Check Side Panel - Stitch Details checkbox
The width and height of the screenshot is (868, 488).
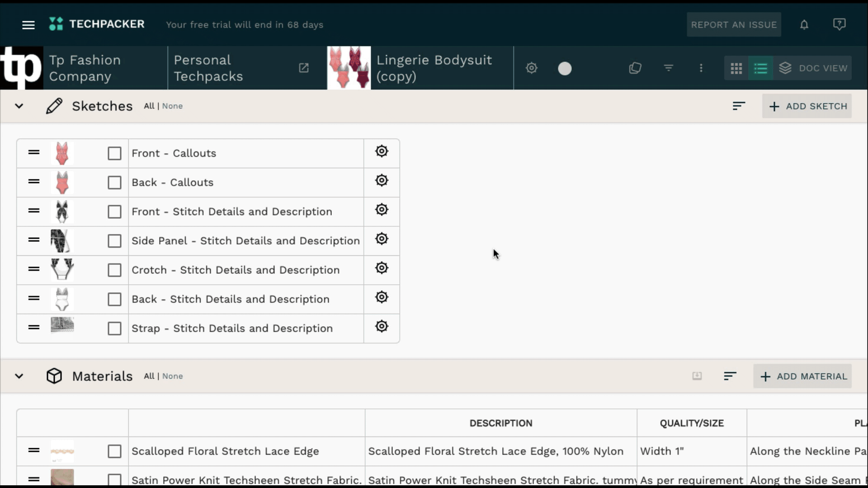[114, 241]
